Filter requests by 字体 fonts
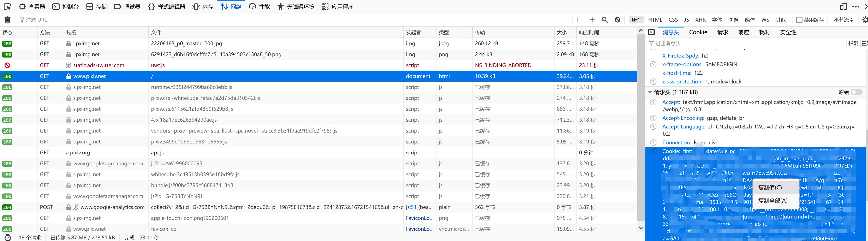 (x=717, y=20)
